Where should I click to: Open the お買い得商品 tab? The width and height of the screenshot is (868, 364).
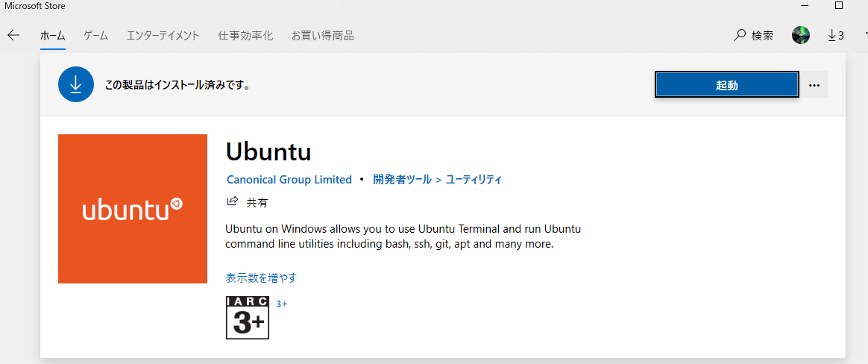tap(323, 36)
